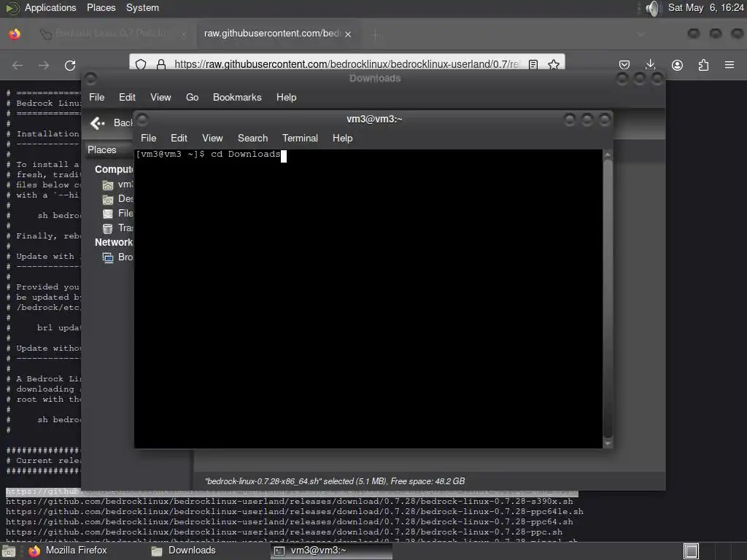Open Search menu in terminal window

(253, 138)
